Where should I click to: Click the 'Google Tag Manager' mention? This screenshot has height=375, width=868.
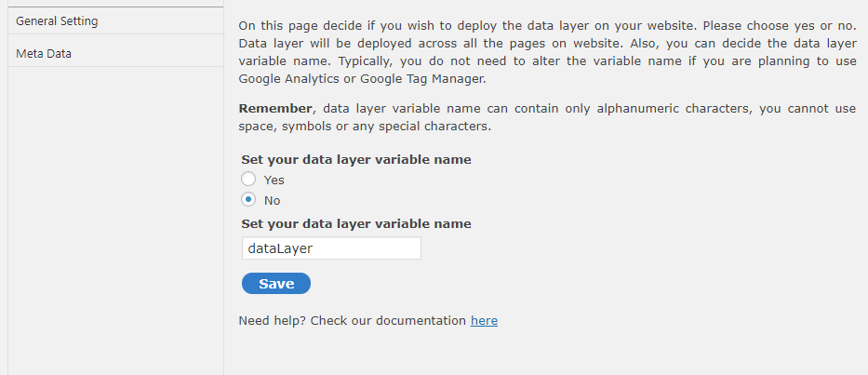pyautogui.click(x=423, y=79)
